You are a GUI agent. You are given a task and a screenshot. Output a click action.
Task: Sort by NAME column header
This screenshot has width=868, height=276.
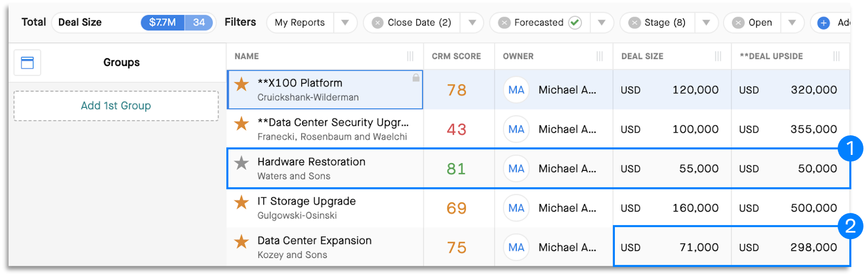coord(247,57)
